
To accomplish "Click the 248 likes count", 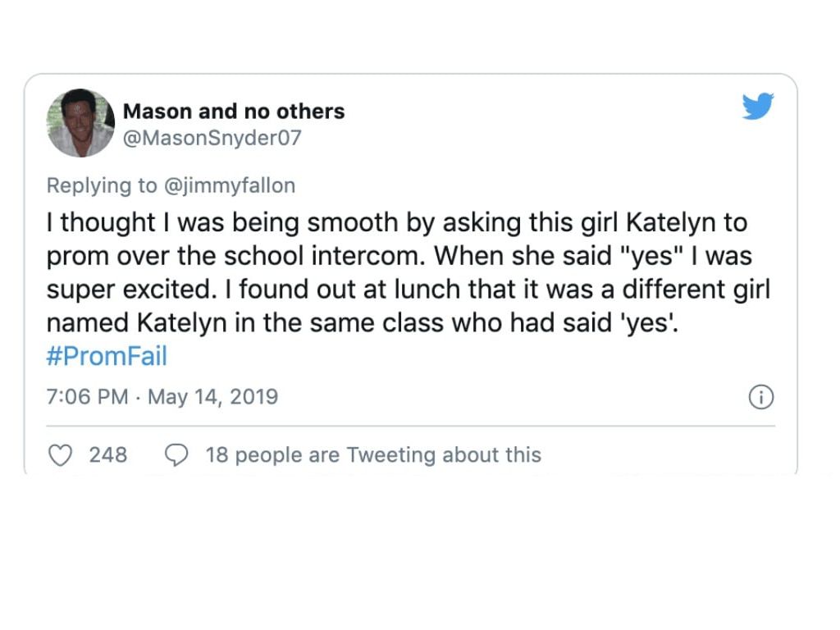I will tap(108, 454).
